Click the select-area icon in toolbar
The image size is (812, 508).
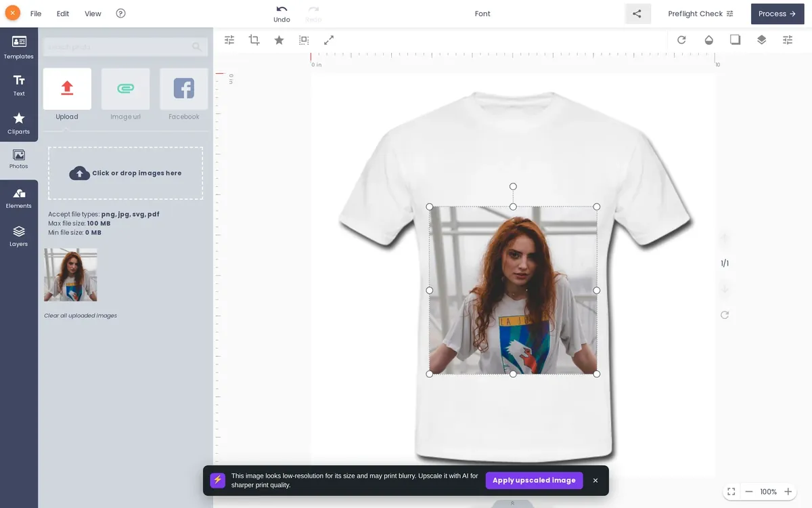click(304, 40)
